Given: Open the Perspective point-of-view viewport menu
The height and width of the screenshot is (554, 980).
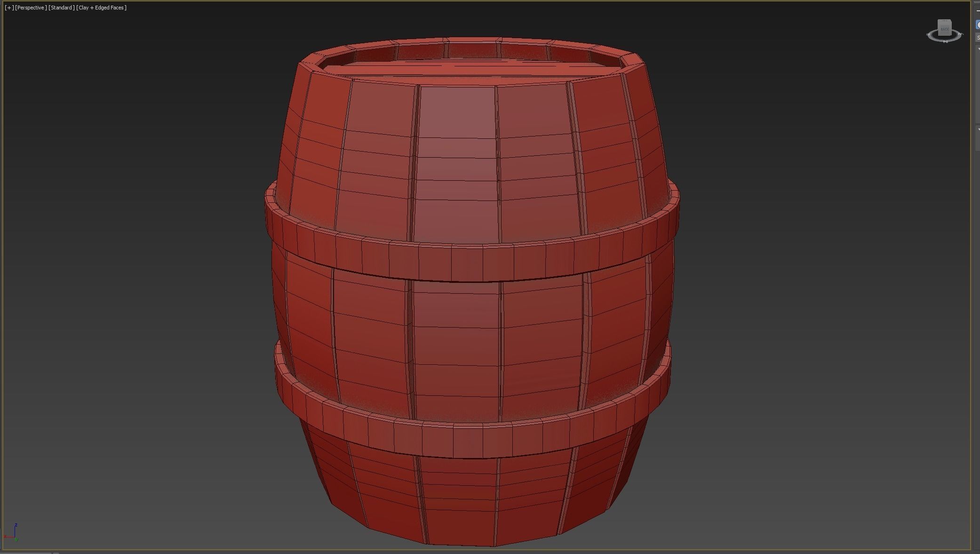Looking at the screenshot, I should (x=31, y=8).
